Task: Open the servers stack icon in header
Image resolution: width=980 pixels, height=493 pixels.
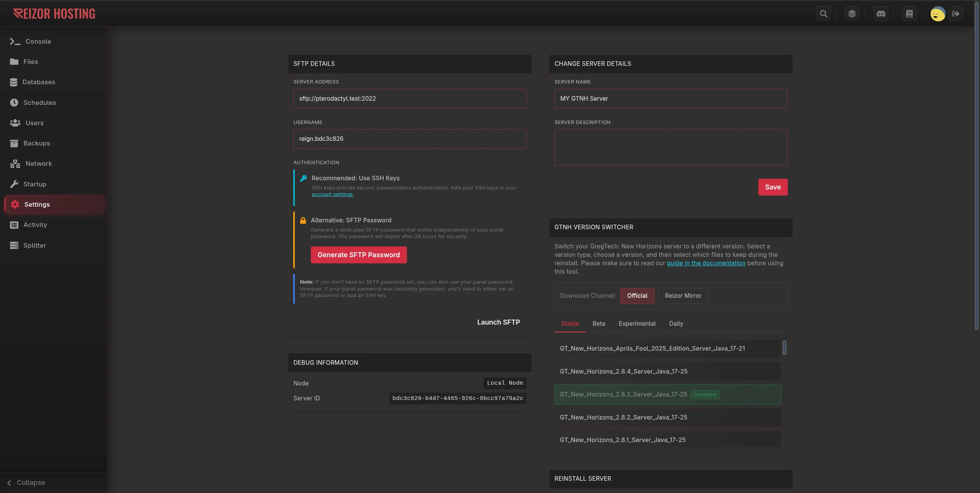Action: click(852, 14)
